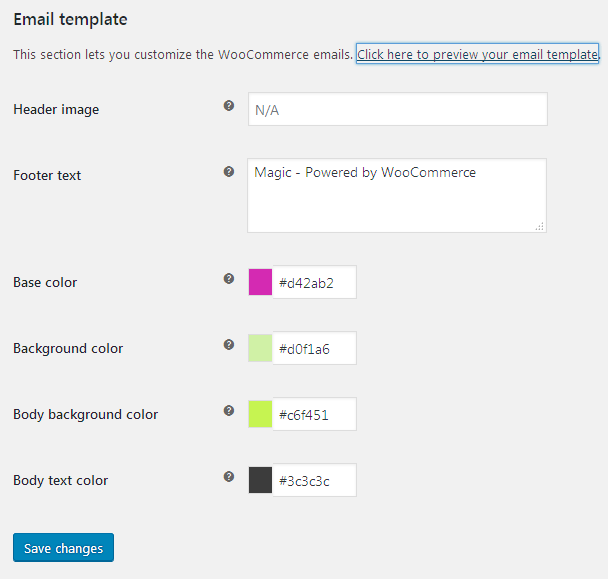Focus the #c6f451 body background hex field
Screen dimensions: 608x579
pyautogui.click(x=314, y=414)
